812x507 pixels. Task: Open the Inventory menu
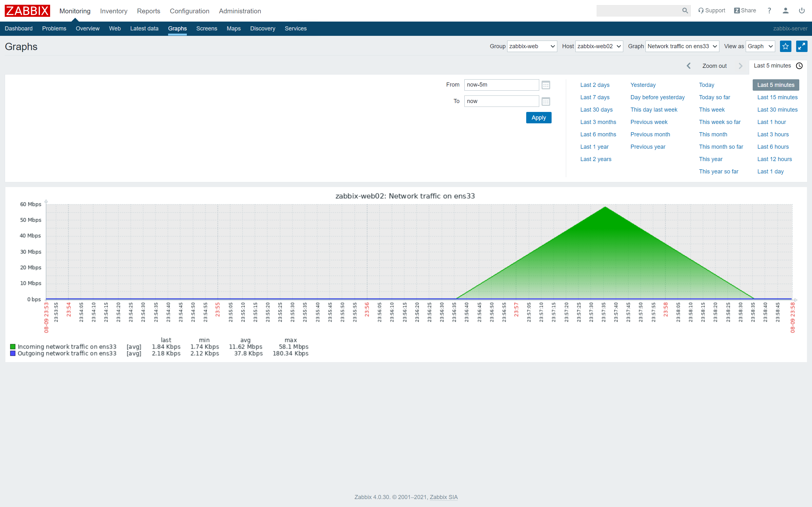click(114, 11)
